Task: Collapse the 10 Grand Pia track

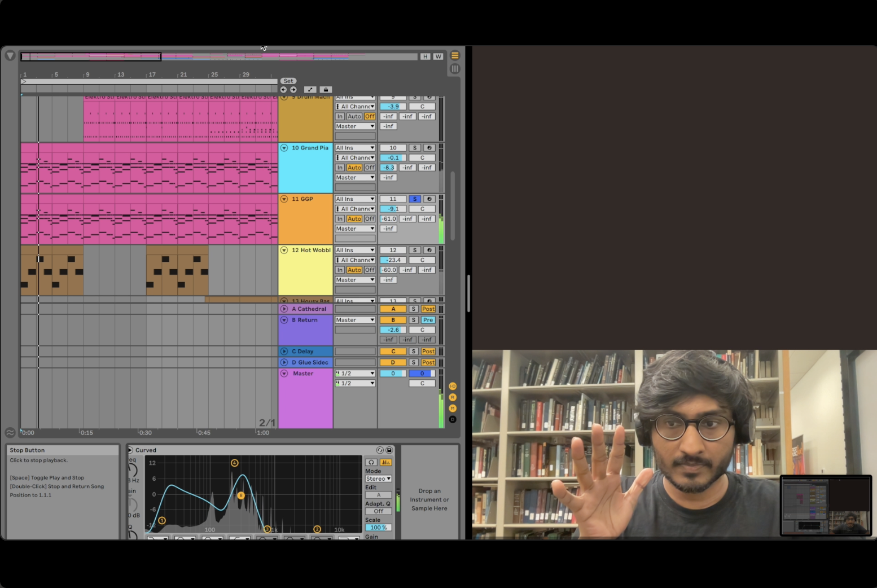Action: pos(284,148)
